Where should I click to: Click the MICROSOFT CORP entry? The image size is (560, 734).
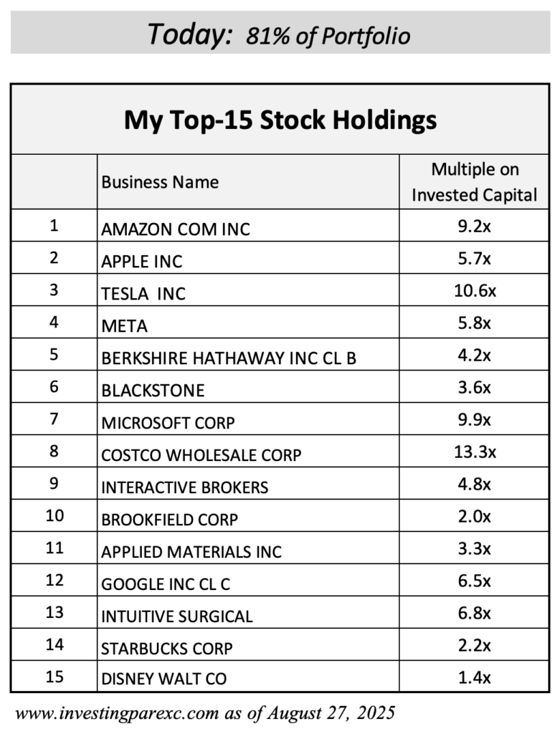click(168, 423)
